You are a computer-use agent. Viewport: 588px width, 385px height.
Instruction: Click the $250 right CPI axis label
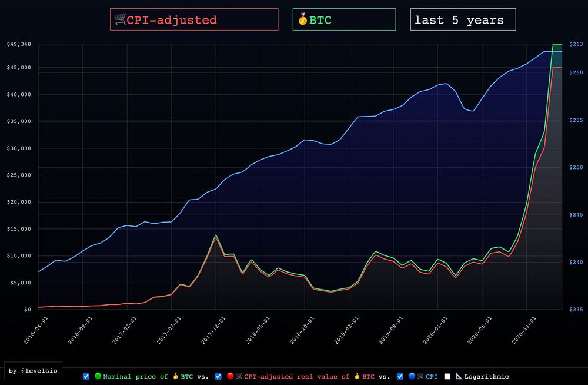pyautogui.click(x=576, y=168)
